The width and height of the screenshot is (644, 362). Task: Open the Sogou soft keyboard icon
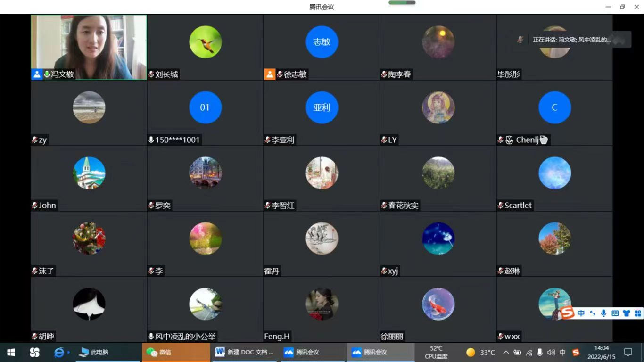point(615,313)
